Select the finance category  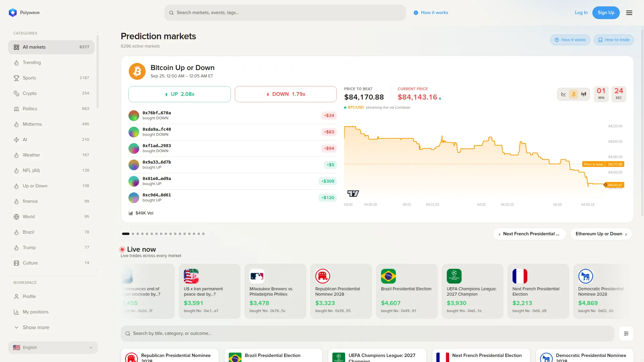51,201
